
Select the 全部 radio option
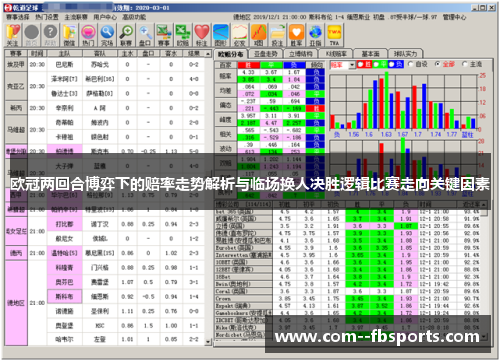(x=438, y=64)
